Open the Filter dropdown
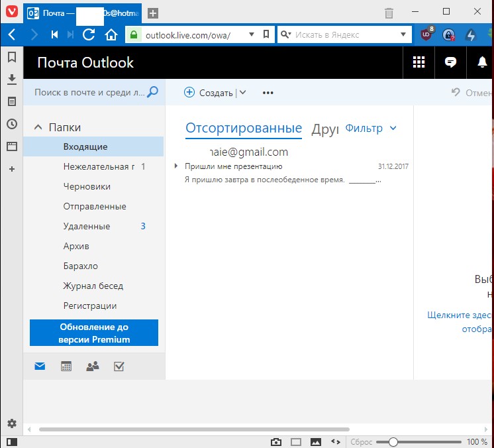 click(371, 128)
